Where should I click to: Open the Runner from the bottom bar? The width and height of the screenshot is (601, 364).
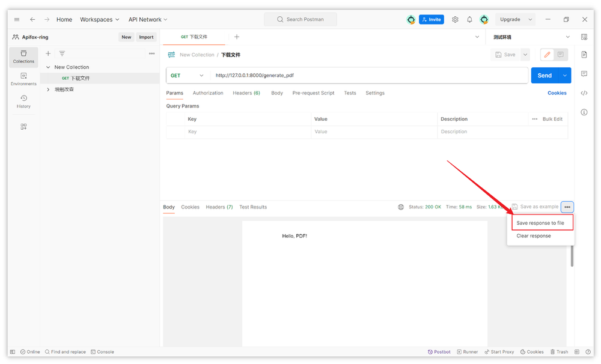coord(468,351)
